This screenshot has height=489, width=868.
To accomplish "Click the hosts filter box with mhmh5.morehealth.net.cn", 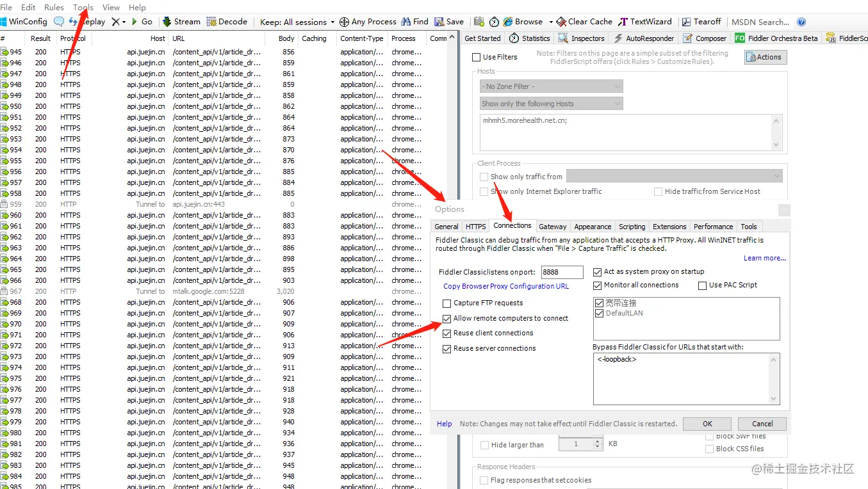I will tap(631, 132).
